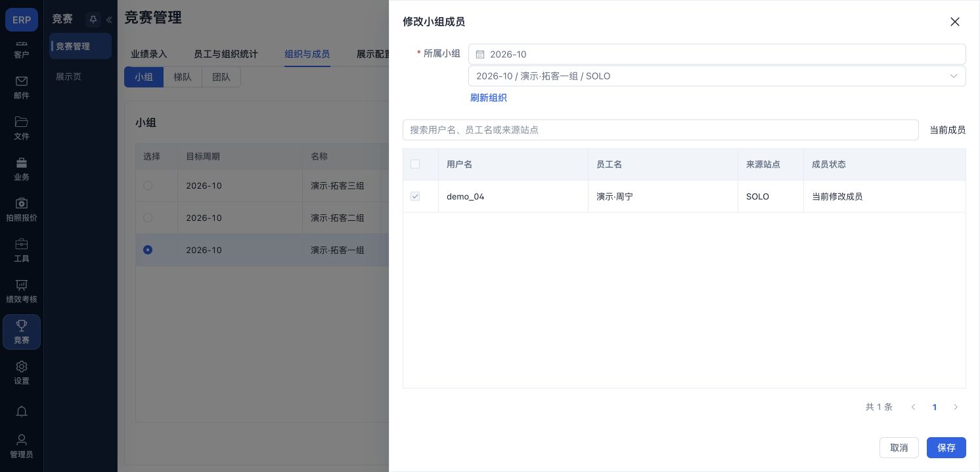Collapse the side menu with double-chevron
The height and width of the screenshot is (472, 980).
109,20
